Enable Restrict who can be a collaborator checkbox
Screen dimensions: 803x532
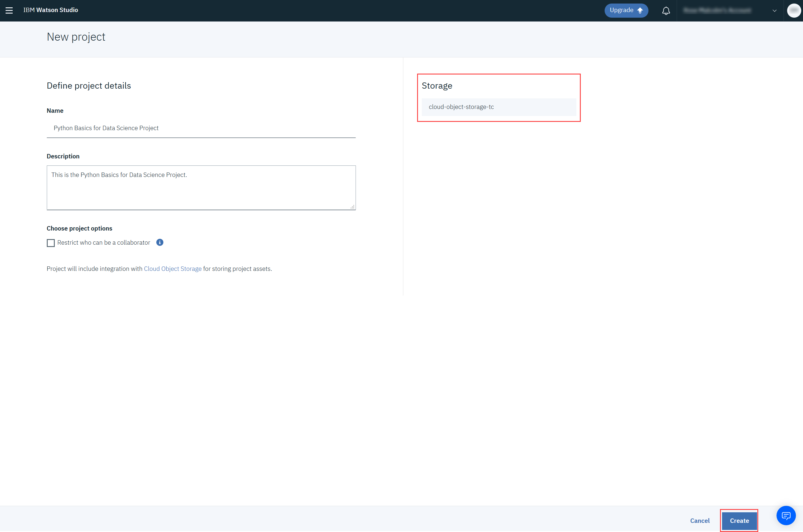tap(51, 243)
